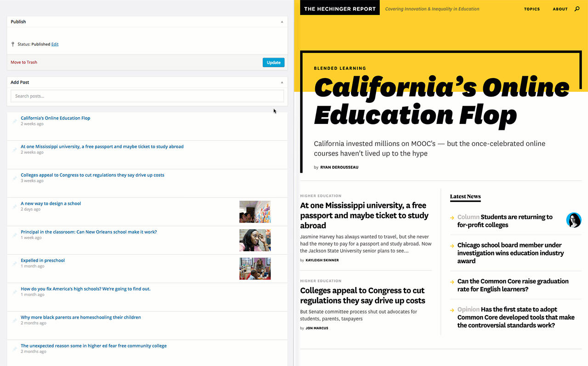Open unexpected reason free community college post
Image resolution: width=588 pixels, height=366 pixels.
click(94, 346)
